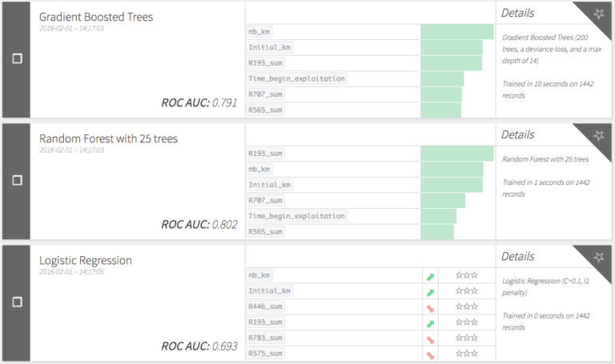Viewport: 615px width, 364px height.
Task: Select Time_begin_exploitation bar in Gradient Boosted Trees
Action: [x=442, y=78]
